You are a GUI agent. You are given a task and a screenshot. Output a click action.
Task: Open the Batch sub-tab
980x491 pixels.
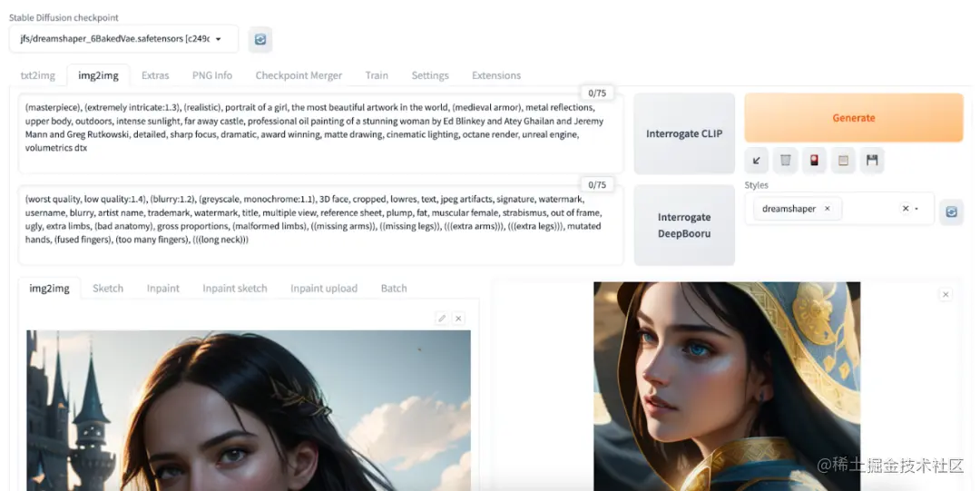coord(394,289)
